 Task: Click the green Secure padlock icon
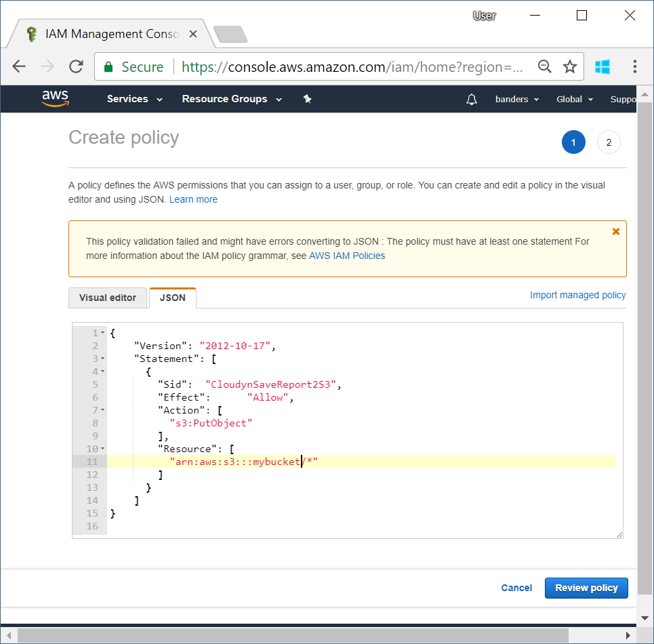[x=108, y=66]
